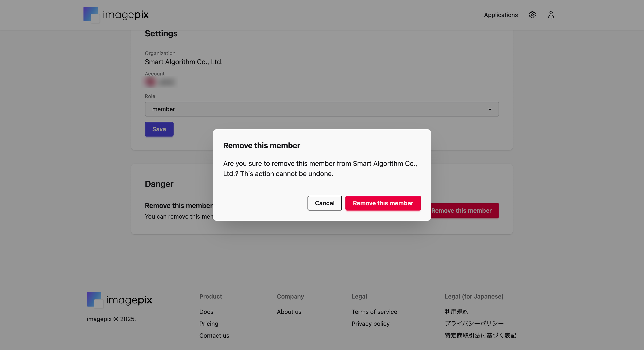The image size is (644, 350).
Task: Click the imagepix logo in the header
Action: [x=116, y=15]
